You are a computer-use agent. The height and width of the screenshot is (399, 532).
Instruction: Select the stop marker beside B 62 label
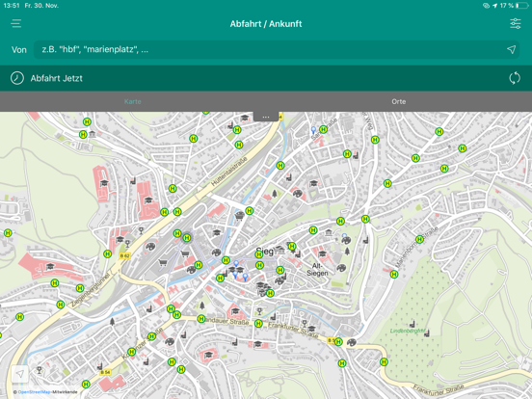coord(108,253)
